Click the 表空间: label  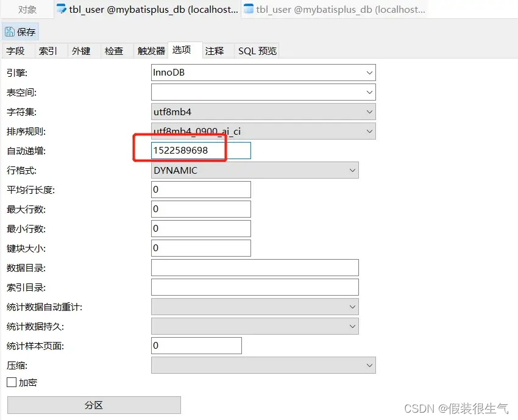21,93
